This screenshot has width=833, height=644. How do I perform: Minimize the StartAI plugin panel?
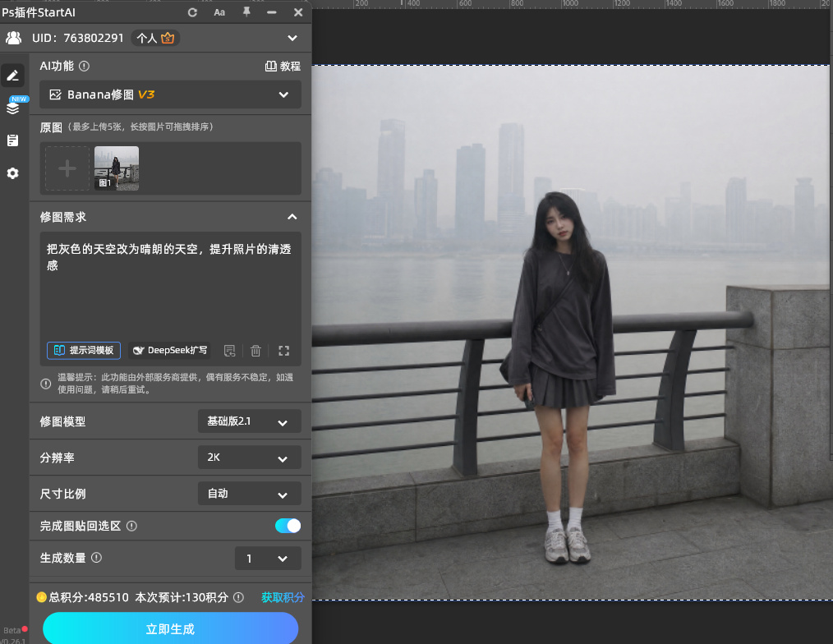272,12
